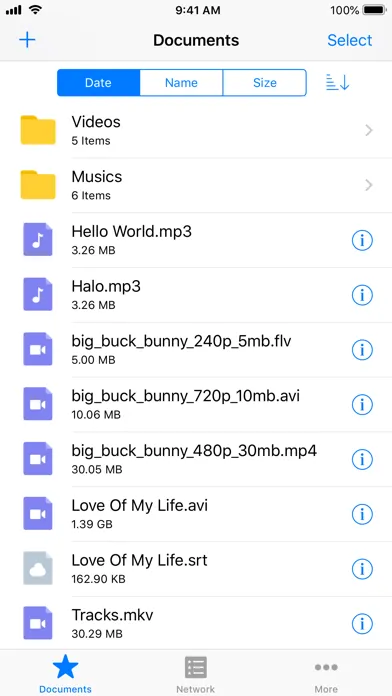
Task: Open the file name big_buck_bunny_480p_30mb.mp4
Action: (x=194, y=451)
